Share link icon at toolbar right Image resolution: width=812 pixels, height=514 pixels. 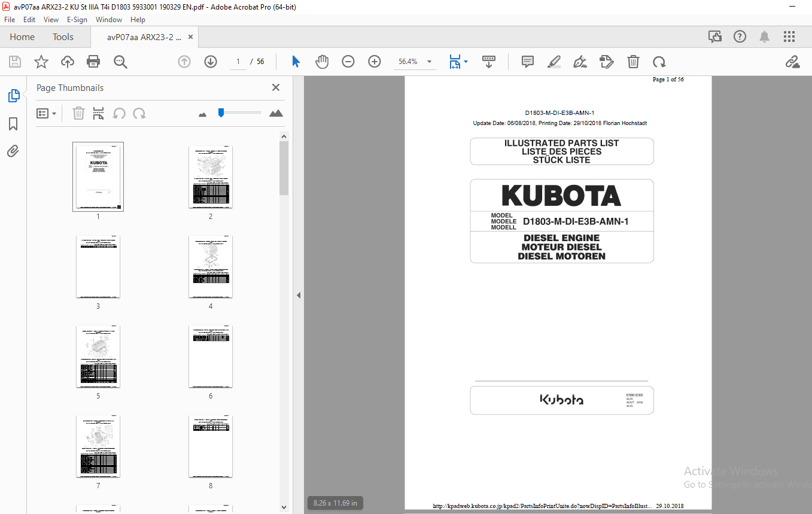[793, 62]
